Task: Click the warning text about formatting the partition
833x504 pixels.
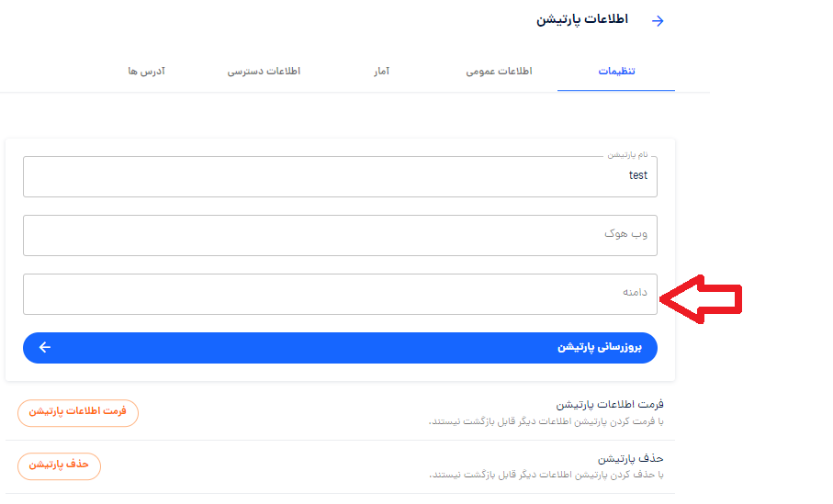Action: (546, 421)
